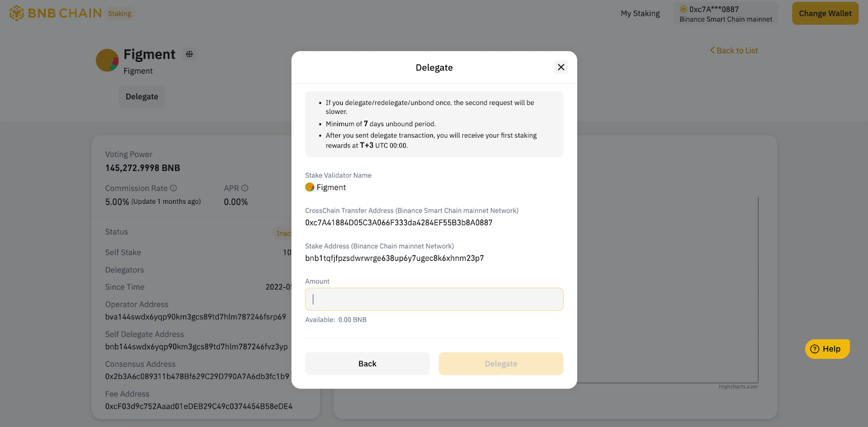Viewport: 868px width, 427px height.
Task: Click the 0xc7A***0887 wallet chip
Action: point(726,13)
